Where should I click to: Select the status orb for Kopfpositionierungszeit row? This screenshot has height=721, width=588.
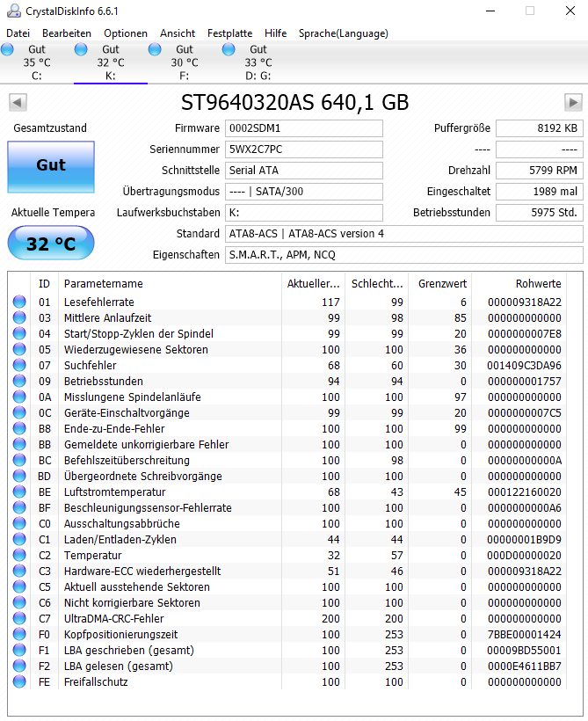(x=19, y=635)
